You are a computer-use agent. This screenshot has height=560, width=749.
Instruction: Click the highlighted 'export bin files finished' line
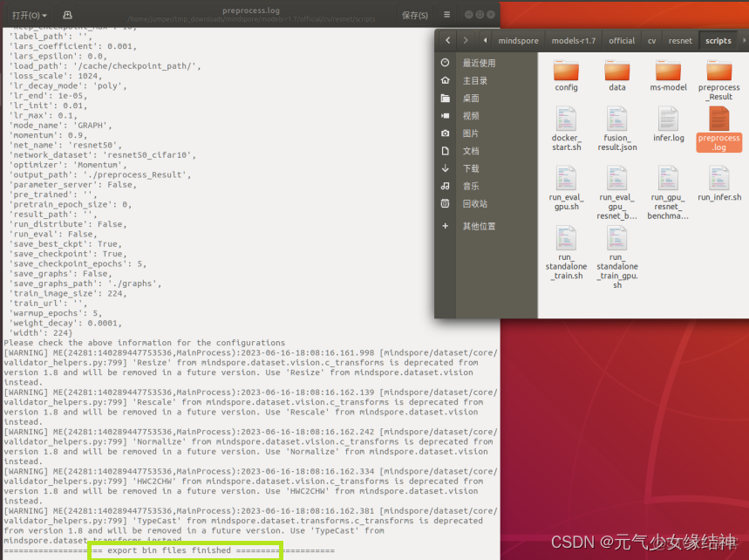coord(185,550)
